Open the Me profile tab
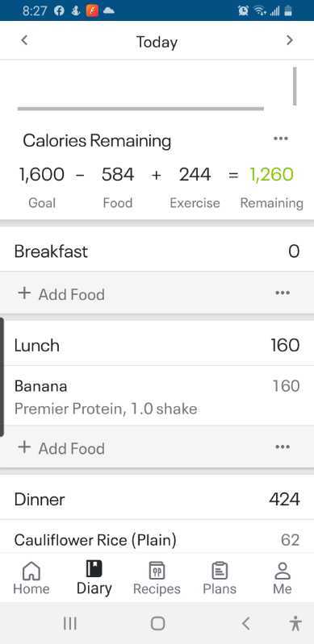 point(283,578)
